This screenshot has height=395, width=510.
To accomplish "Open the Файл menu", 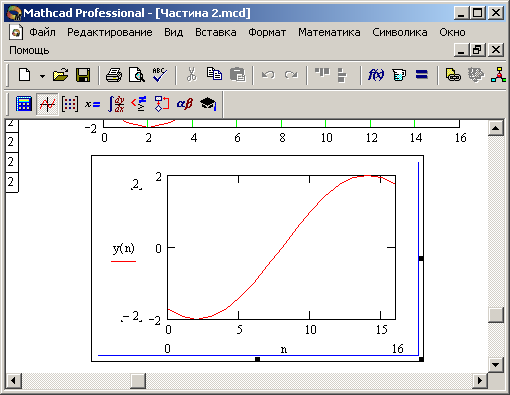I will [42, 32].
